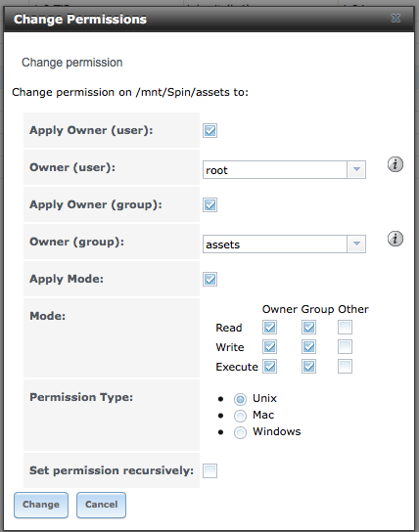This screenshot has width=419, height=532.
Task: Enable Read permission for Other
Action: [345, 328]
